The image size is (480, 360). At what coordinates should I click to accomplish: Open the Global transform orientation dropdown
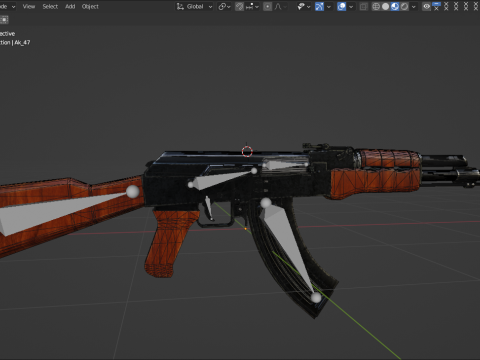click(x=194, y=6)
